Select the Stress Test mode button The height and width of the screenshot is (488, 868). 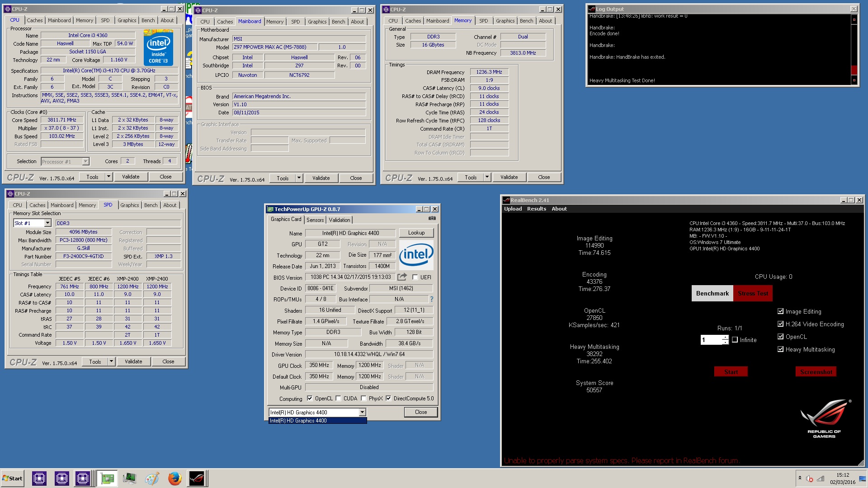[x=753, y=293]
